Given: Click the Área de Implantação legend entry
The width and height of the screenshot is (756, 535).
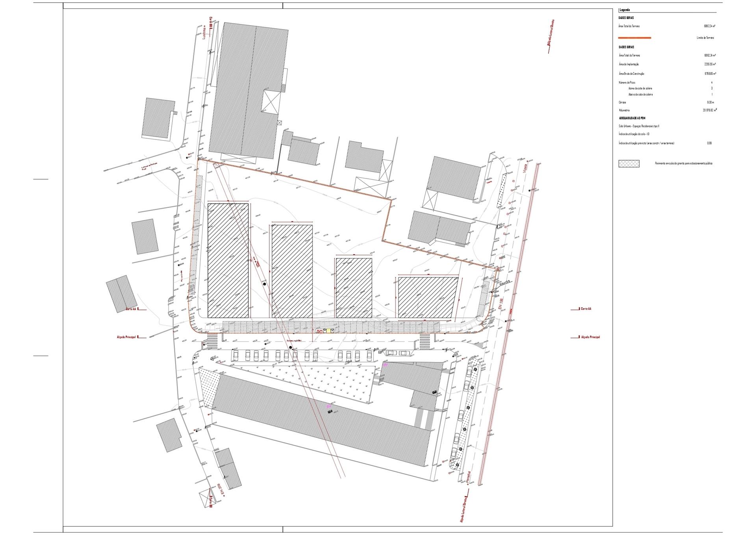Looking at the screenshot, I should (629, 64).
